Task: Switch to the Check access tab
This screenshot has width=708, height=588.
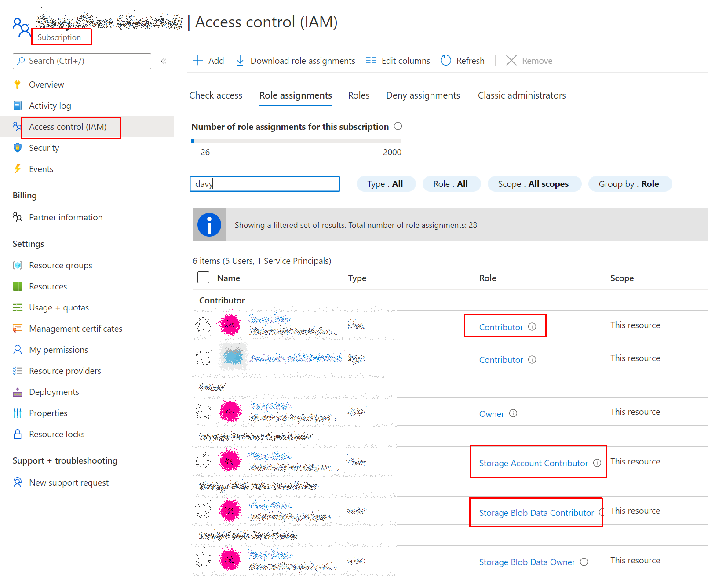Action: click(216, 95)
